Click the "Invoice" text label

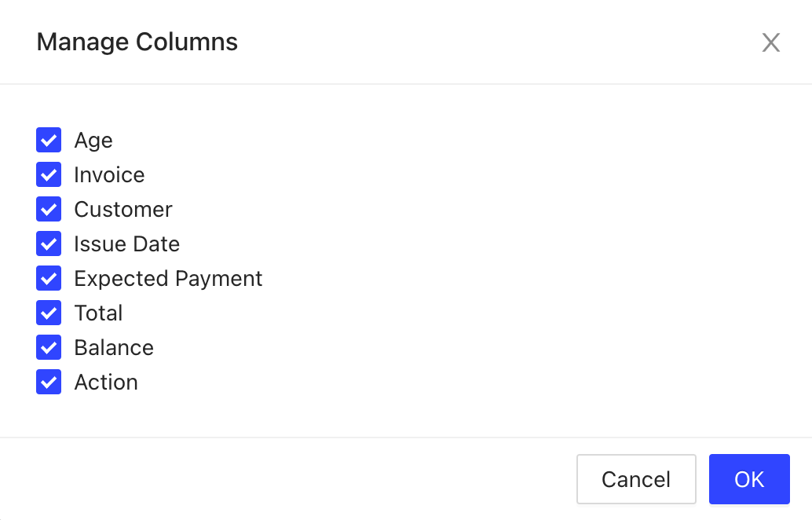(109, 175)
